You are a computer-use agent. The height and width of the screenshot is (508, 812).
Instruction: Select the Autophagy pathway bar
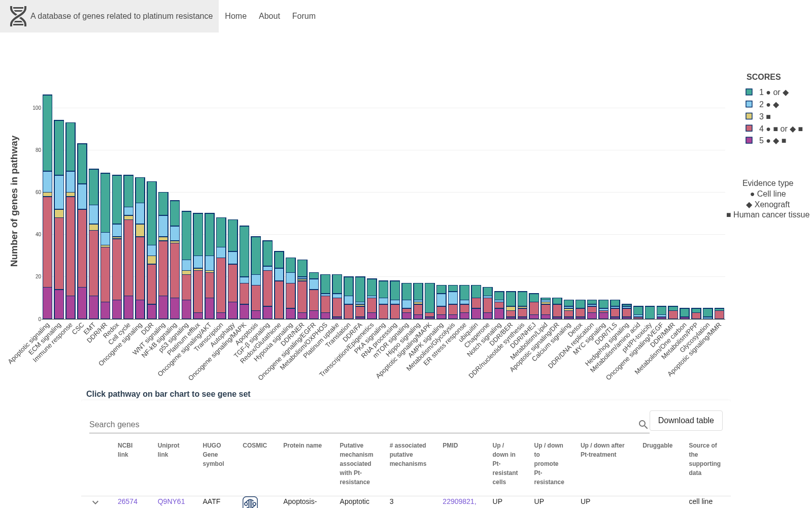point(232,269)
